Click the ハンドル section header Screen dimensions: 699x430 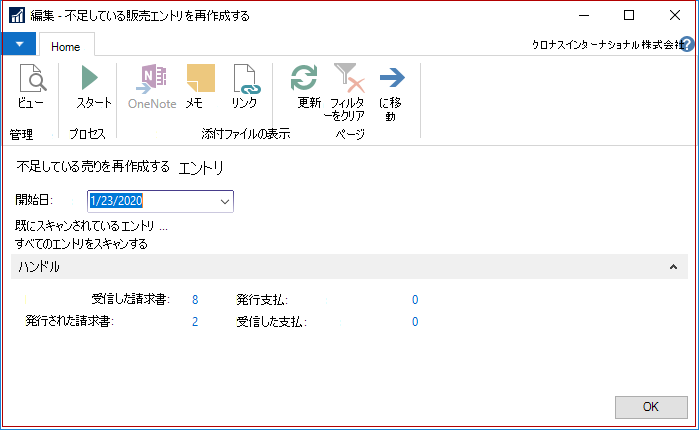coord(349,266)
